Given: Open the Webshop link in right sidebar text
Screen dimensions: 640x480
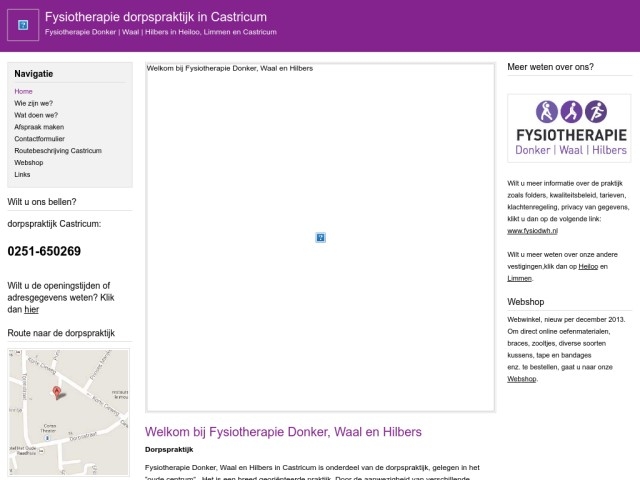Looking at the screenshot, I should (521, 379).
